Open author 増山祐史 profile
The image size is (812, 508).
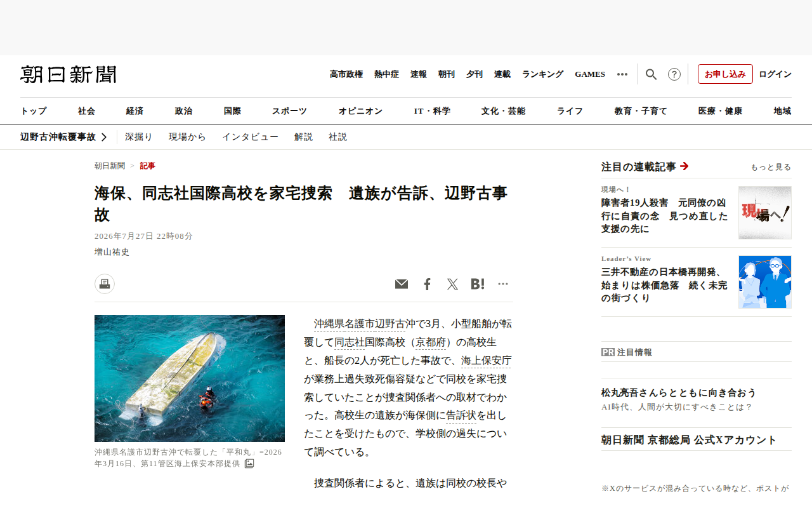coord(112,252)
